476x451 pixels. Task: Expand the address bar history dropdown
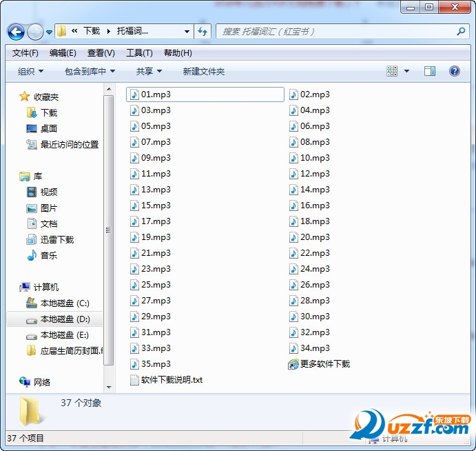click(x=187, y=31)
